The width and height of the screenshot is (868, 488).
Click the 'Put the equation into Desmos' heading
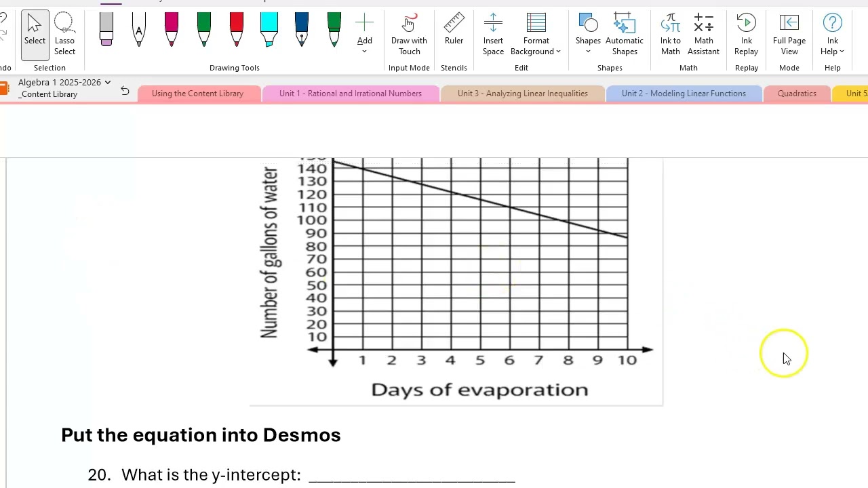(201, 435)
